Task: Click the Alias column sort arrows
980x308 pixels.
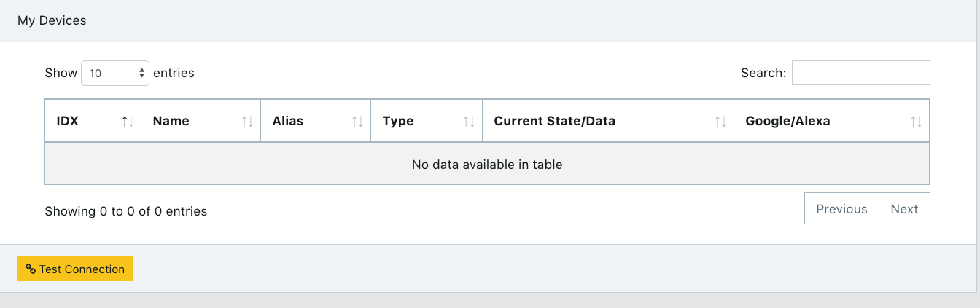Action: pos(357,122)
